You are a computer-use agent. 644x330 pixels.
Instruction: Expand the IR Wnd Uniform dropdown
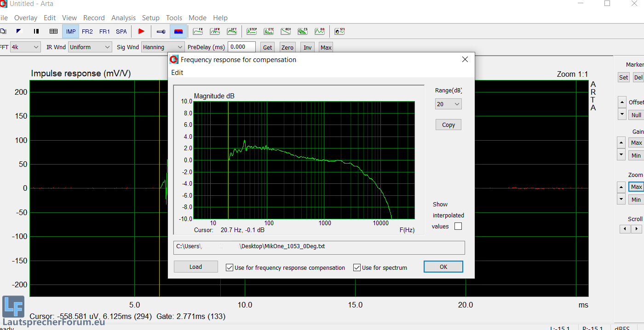(x=90, y=47)
